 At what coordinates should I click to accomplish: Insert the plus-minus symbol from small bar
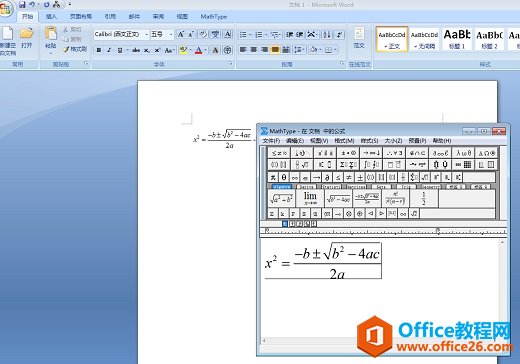(360, 177)
